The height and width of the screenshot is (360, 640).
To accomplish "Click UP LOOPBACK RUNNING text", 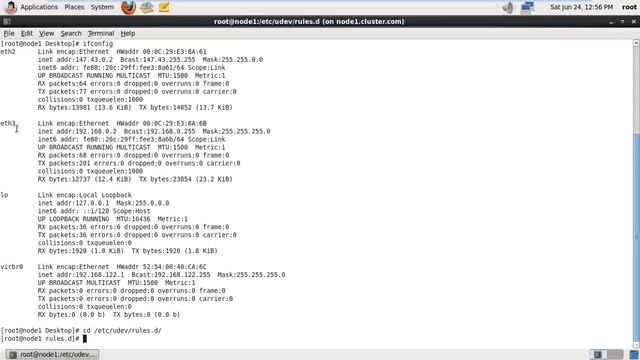I will click(73, 219).
